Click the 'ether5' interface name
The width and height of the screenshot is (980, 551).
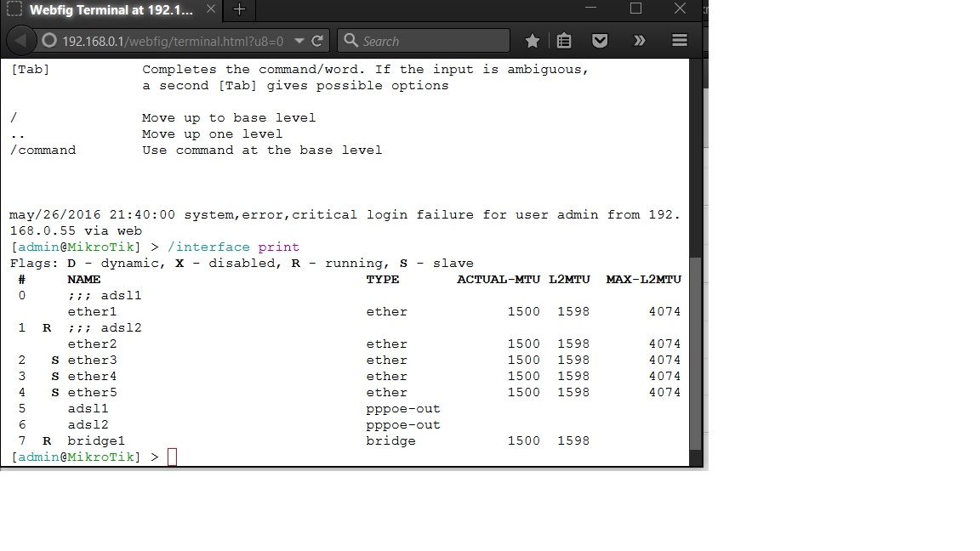click(92, 393)
